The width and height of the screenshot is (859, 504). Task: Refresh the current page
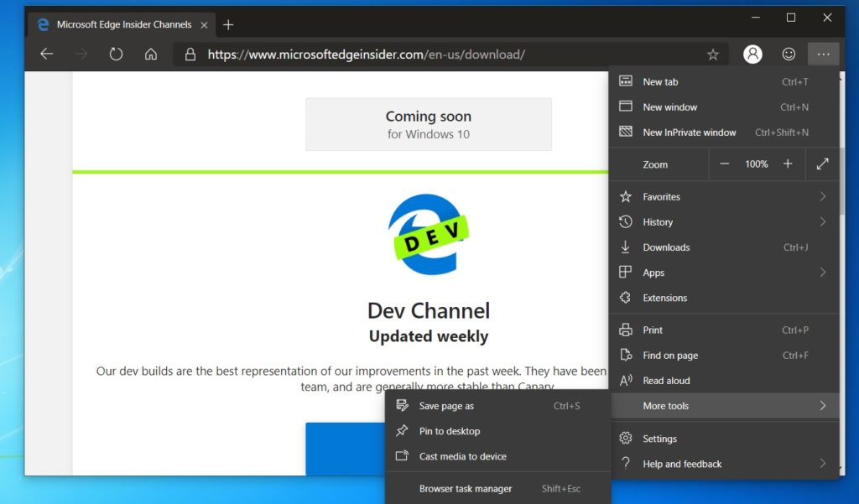[116, 54]
